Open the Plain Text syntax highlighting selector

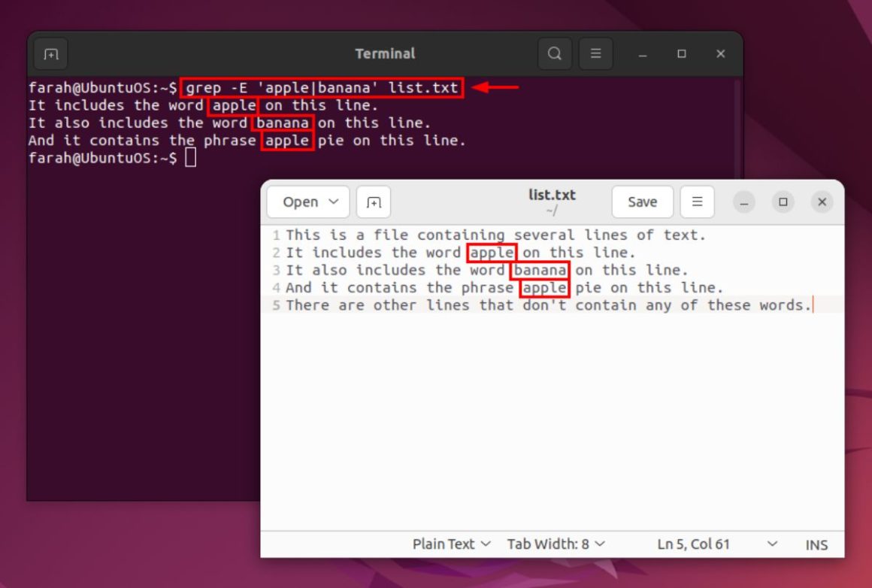(451, 544)
